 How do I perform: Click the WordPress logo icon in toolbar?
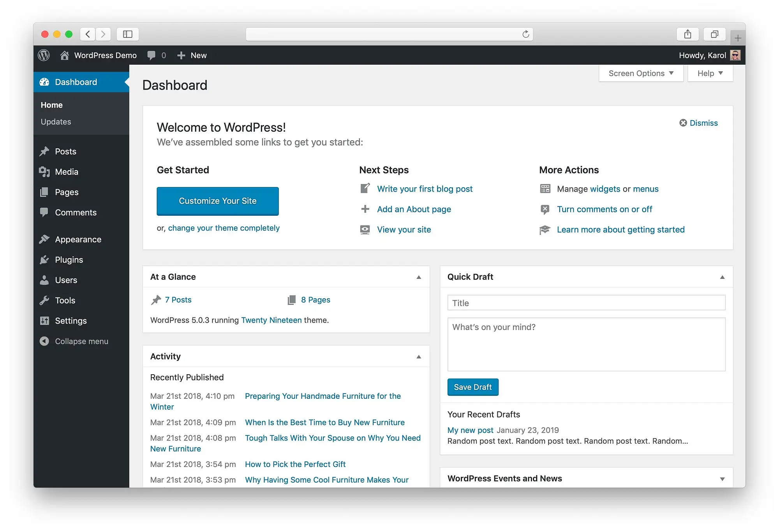(44, 55)
